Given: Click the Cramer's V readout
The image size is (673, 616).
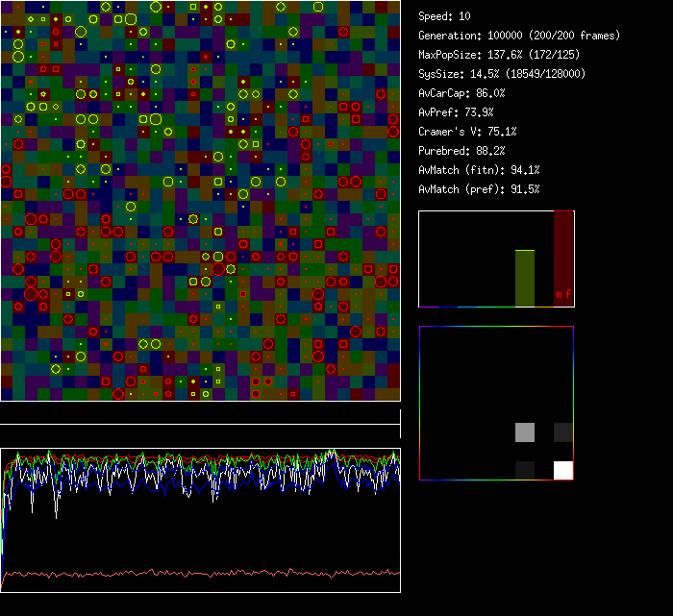Looking at the screenshot, I should coord(467,132).
